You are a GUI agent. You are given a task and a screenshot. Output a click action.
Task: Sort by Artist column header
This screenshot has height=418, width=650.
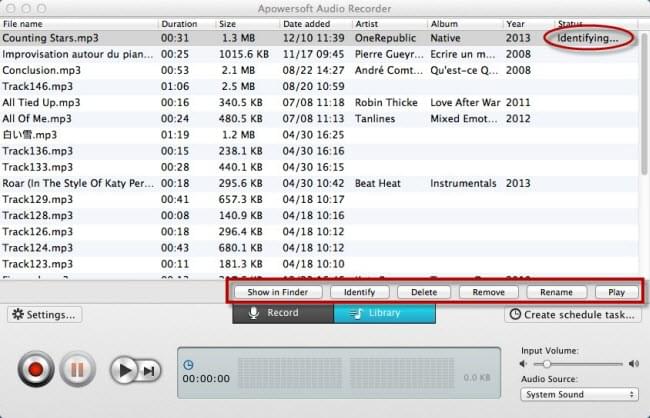click(390, 24)
